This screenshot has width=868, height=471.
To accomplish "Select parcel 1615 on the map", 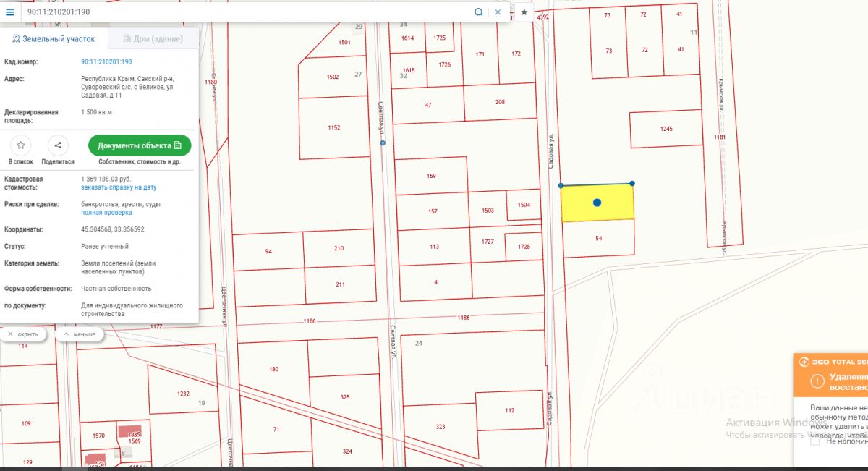I will [x=409, y=70].
